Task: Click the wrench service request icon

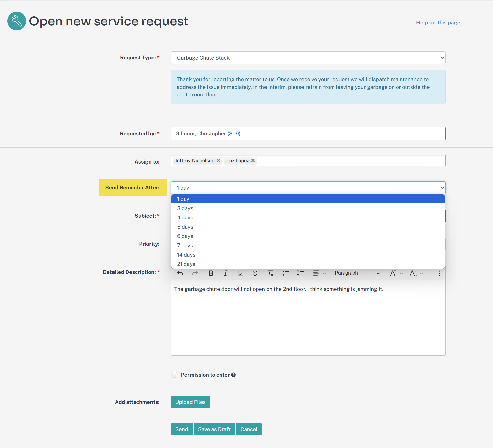Action: click(x=17, y=21)
